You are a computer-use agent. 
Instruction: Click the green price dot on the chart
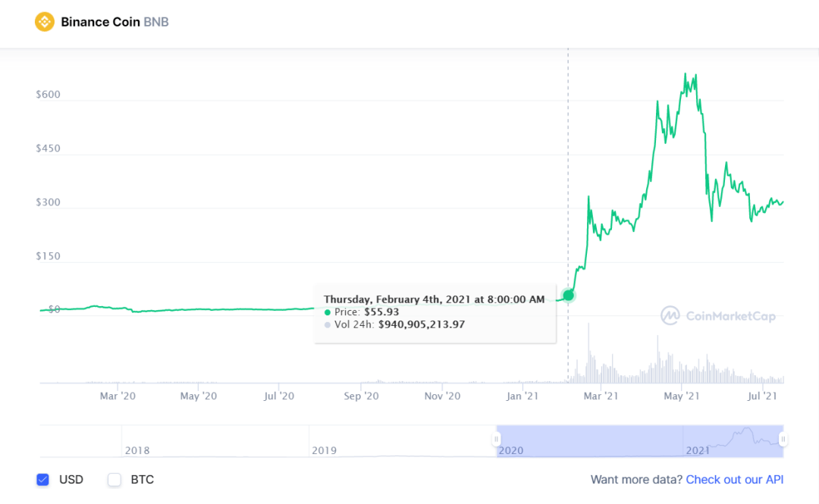pos(568,295)
